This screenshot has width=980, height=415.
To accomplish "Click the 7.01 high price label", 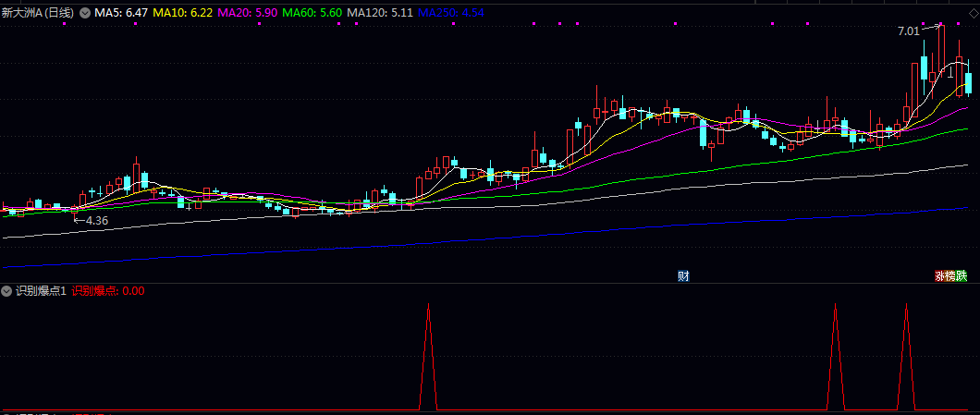I will tap(908, 31).
